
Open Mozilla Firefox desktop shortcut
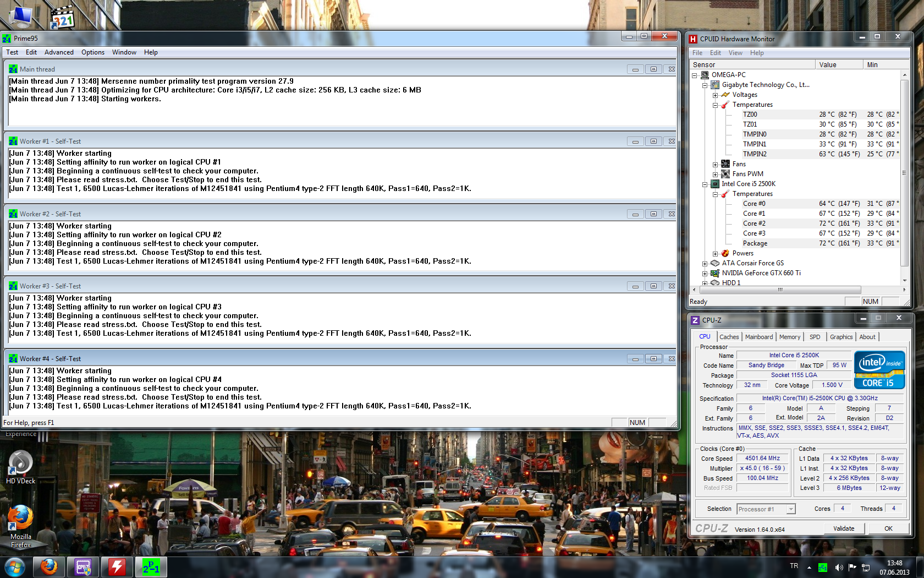pos(20,526)
